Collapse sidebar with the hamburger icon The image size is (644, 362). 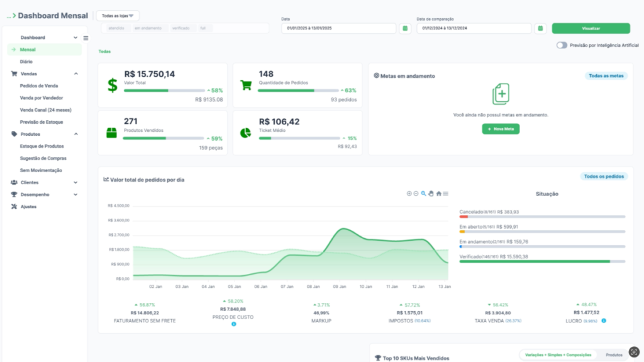[x=86, y=38]
